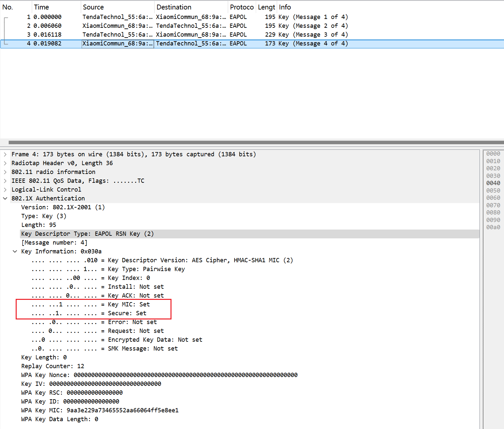This screenshot has height=429, width=504.
Task: Select packet 3 Key Message 3 of 4
Action: tap(252, 35)
